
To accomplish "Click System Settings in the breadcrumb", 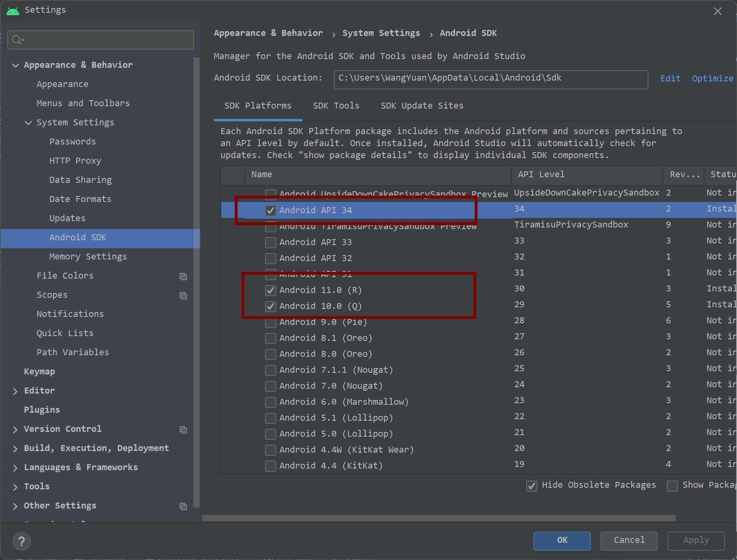I will click(x=381, y=33).
